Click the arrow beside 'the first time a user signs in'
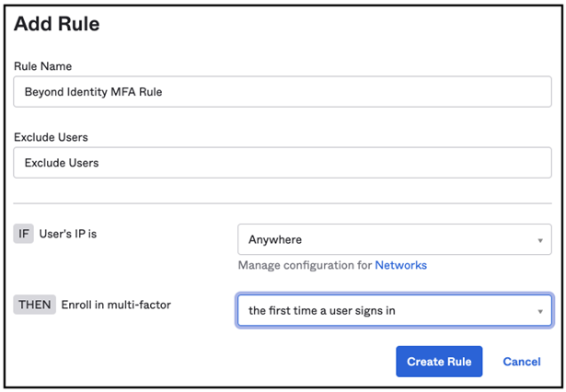 coord(540,311)
